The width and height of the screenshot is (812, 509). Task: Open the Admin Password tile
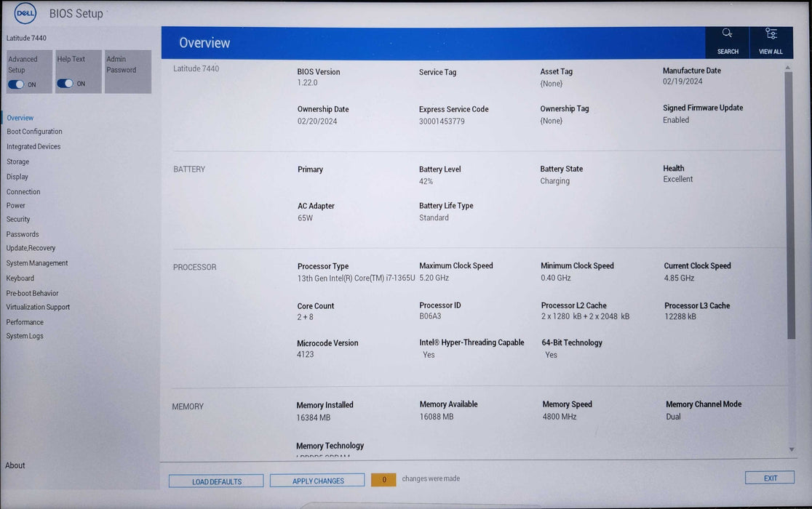coord(128,71)
